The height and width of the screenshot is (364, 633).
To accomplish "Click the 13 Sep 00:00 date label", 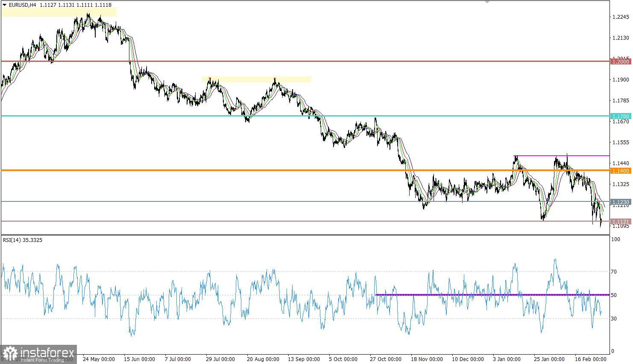I will tap(304, 359).
